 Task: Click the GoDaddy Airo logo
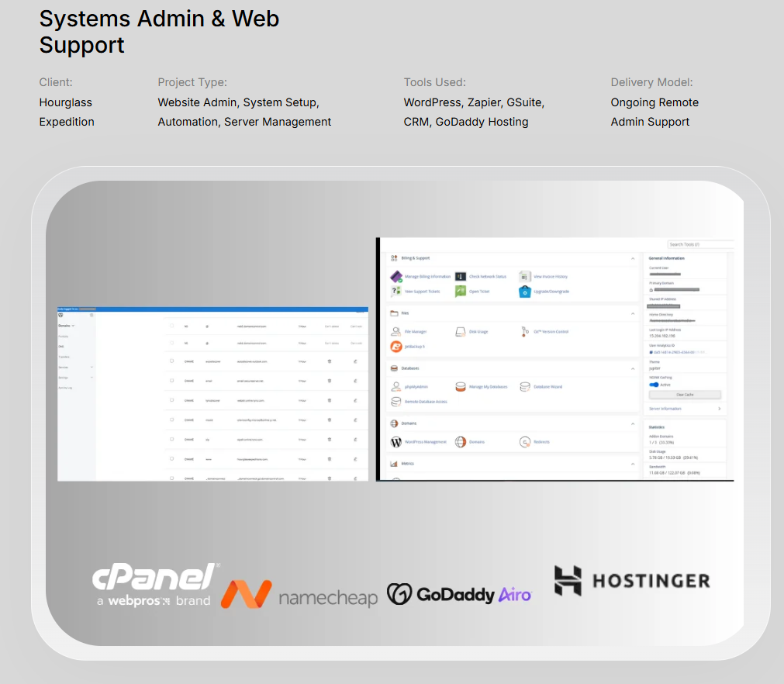pyautogui.click(x=459, y=595)
